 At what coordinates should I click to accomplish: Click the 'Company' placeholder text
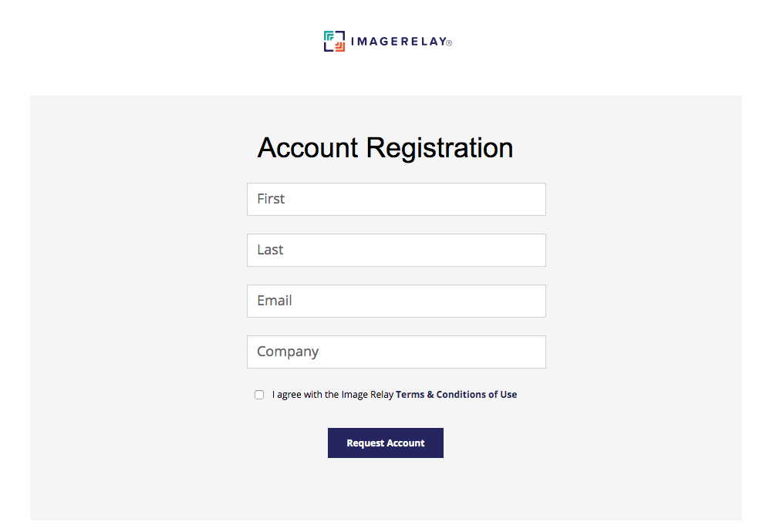288,352
